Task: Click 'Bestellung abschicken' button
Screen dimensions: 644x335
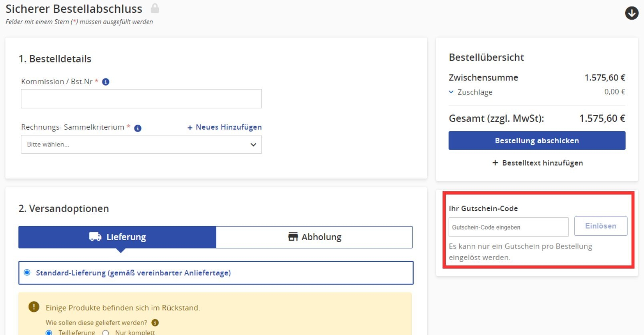Action: 537,140
